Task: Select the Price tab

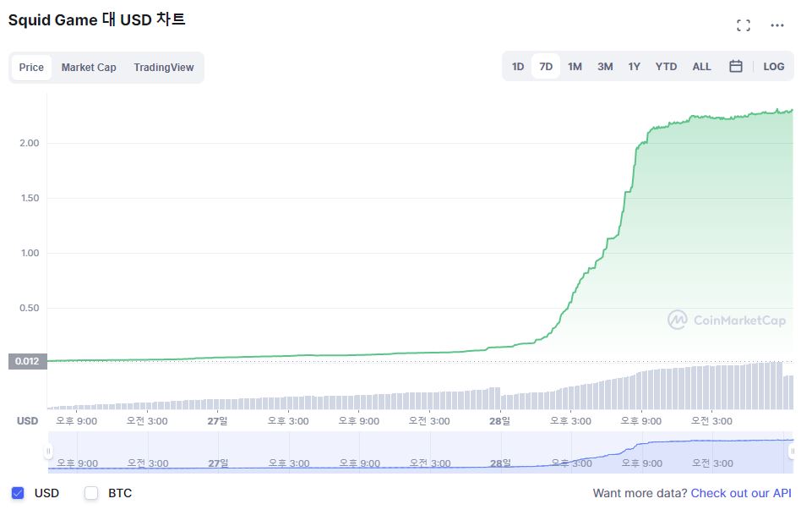Action: (31, 68)
